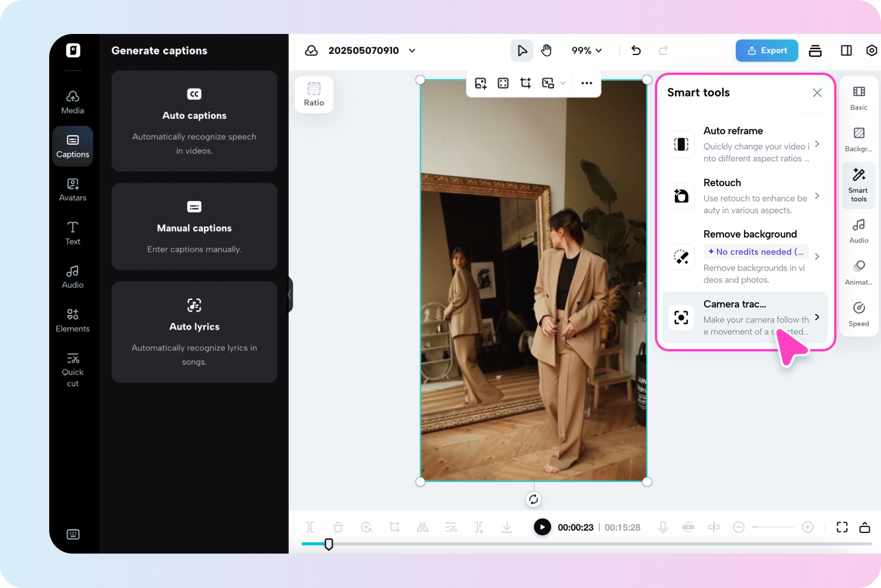Viewport: 881px width, 588px height.
Task: Close the Smart tools panel
Action: pos(817,93)
